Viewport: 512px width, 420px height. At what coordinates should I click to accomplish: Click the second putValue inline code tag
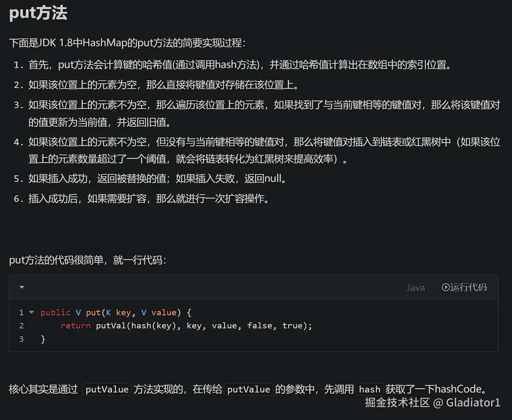click(248, 389)
